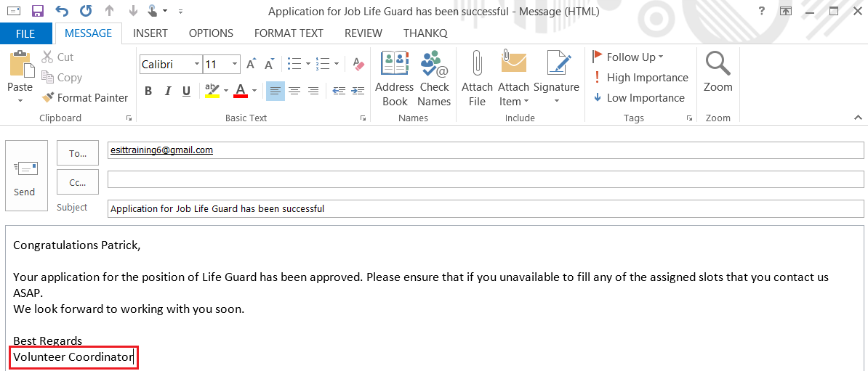868x371 pixels.
Task: Toggle Italic formatting
Action: [168, 91]
